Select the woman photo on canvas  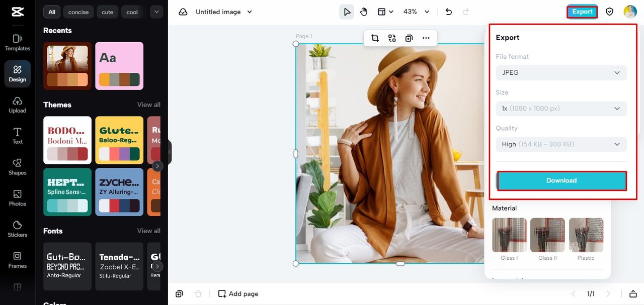point(390,153)
